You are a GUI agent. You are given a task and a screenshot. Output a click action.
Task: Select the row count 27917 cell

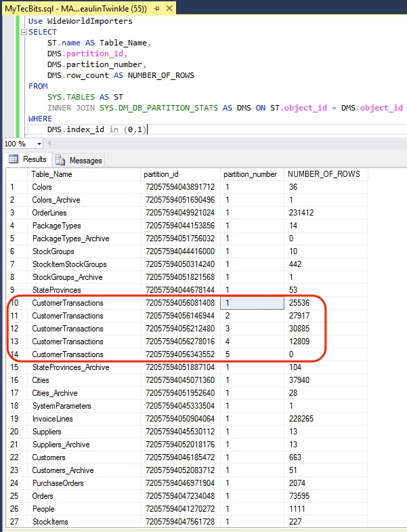(326, 316)
